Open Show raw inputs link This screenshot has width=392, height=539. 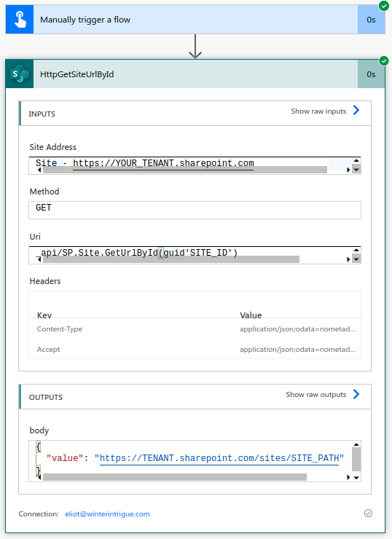318,111
